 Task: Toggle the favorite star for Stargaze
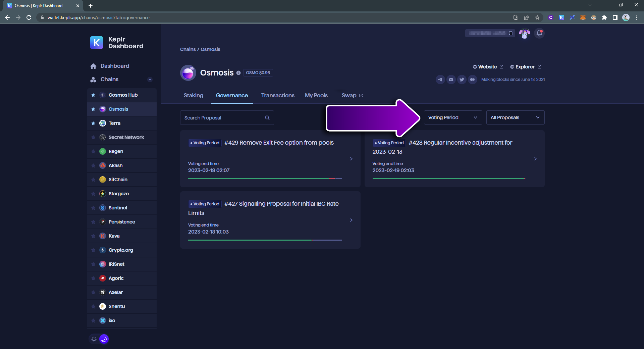93,194
